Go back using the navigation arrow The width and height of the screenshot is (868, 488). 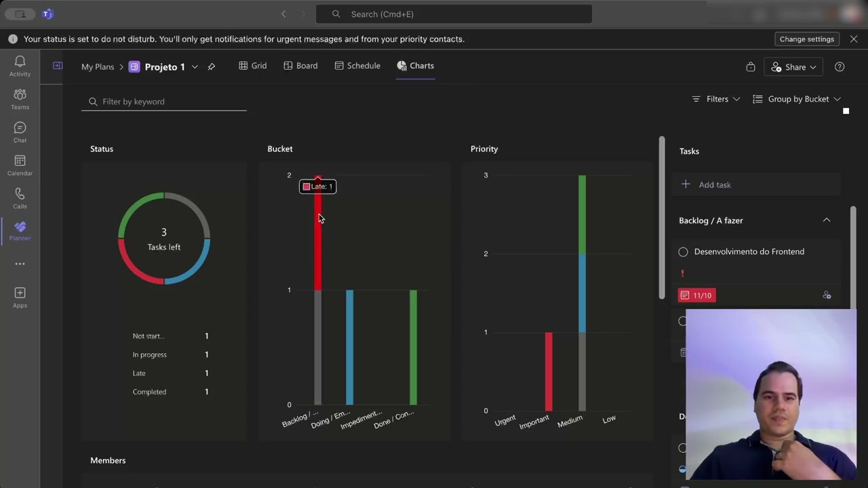tap(283, 14)
